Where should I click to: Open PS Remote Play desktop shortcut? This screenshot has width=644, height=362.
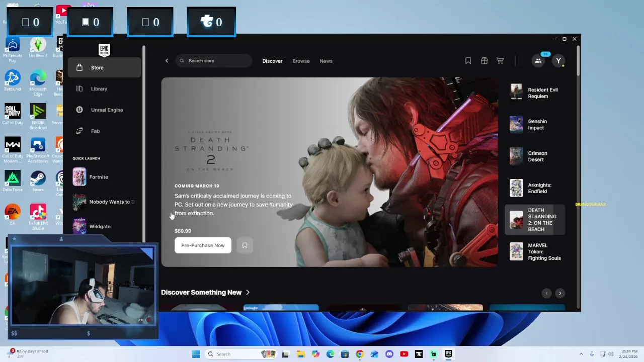coord(13,49)
